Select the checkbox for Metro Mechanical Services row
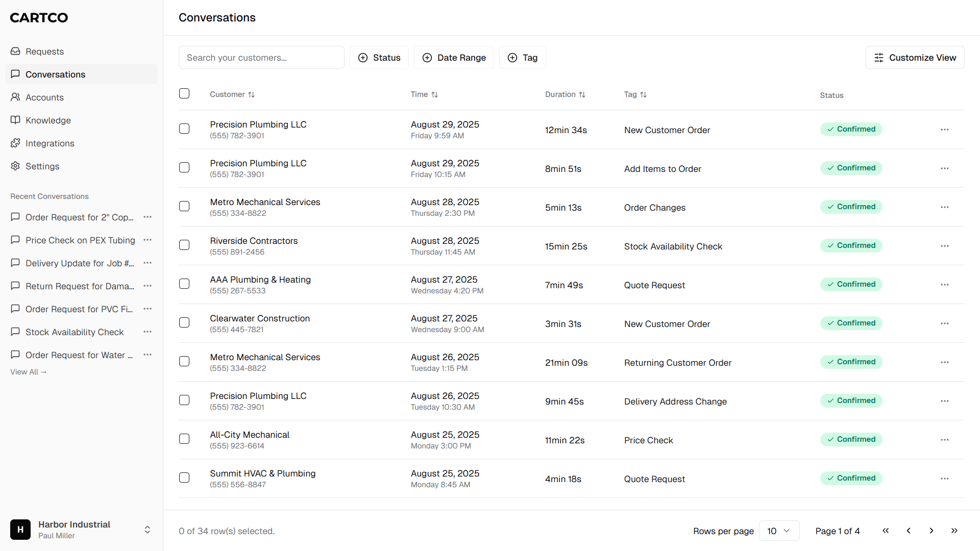 (x=184, y=206)
